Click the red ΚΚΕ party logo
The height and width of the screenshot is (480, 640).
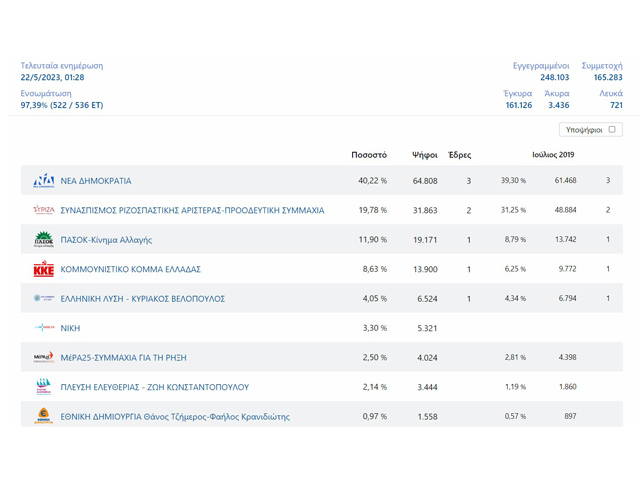(44, 270)
